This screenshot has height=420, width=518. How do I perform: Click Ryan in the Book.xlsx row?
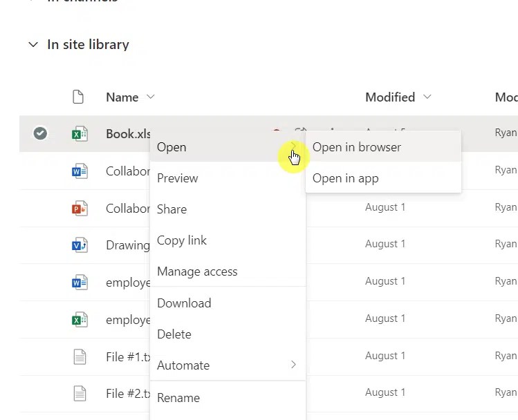506,133
